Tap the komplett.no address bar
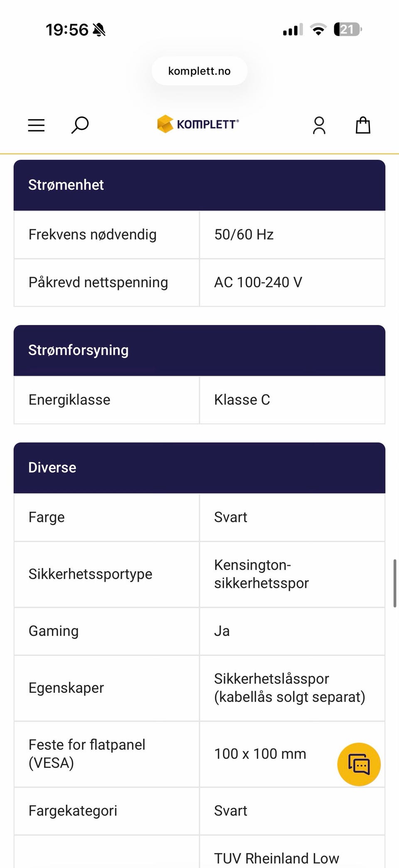The image size is (399, 868). point(199,71)
